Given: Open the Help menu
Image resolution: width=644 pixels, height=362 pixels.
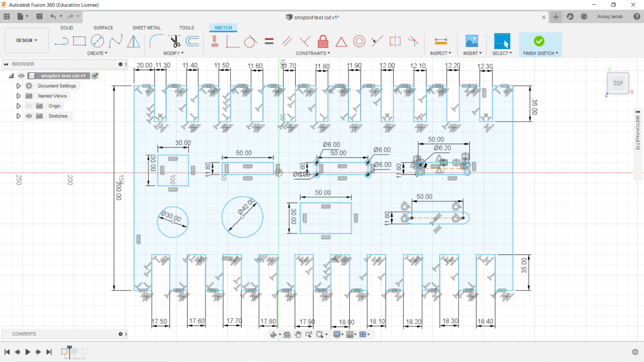Looking at the screenshot, I should point(637,16).
